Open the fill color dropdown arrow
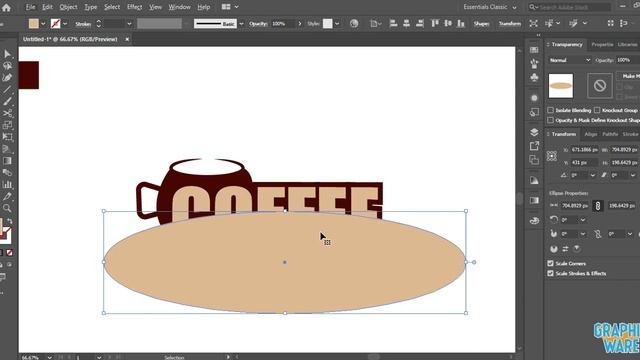 (x=43, y=24)
